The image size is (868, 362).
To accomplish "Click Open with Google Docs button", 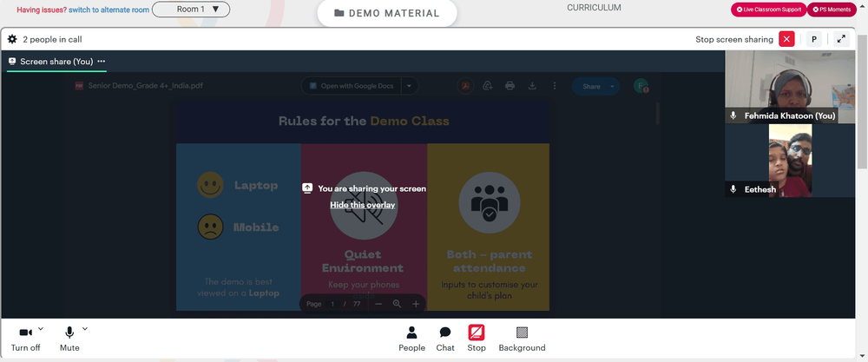I will point(352,86).
